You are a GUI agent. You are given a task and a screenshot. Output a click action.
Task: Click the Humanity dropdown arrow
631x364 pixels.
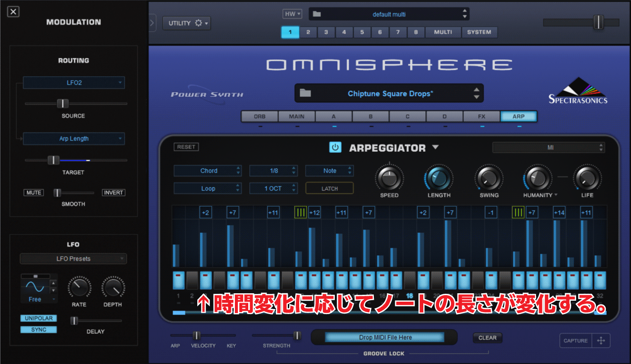pos(556,195)
